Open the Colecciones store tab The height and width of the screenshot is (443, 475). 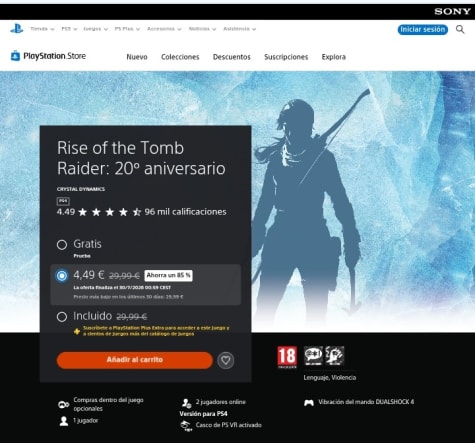tap(180, 57)
